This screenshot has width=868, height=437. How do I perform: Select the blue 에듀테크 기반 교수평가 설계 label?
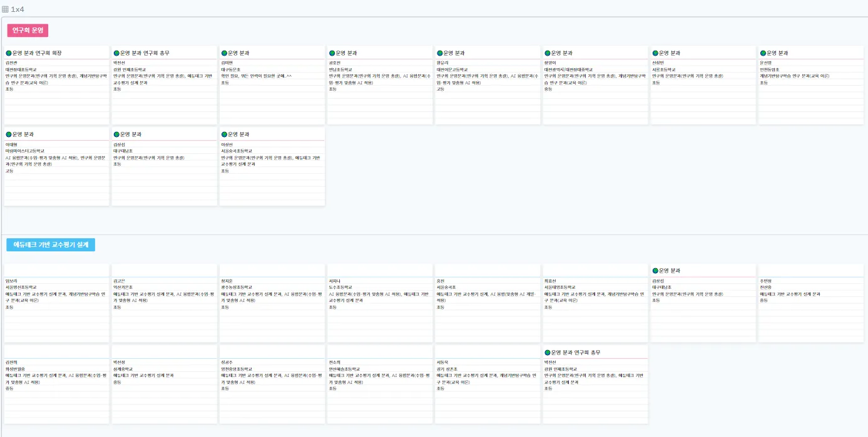pos(51,244)
